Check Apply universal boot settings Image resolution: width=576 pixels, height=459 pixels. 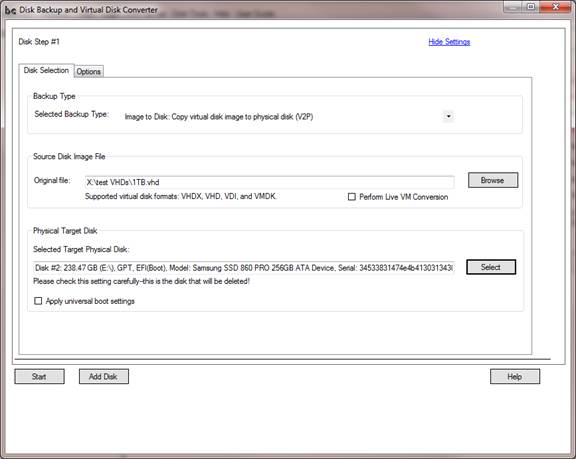coord(38,301)
